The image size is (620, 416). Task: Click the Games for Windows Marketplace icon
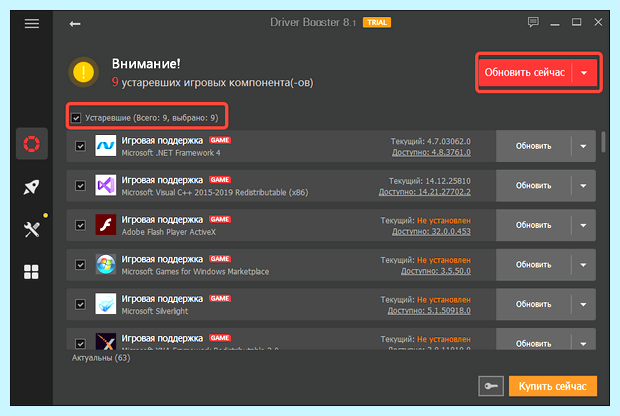[106, 265]
